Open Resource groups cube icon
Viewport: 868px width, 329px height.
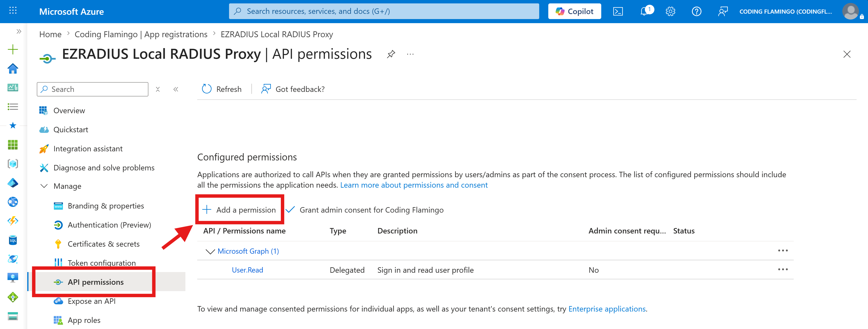coord(13,164)
